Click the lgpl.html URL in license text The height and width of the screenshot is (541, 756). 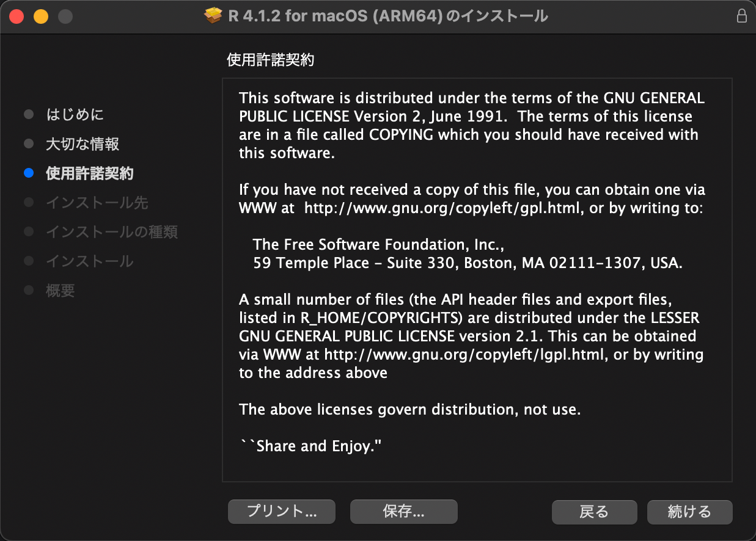(464, 355)
